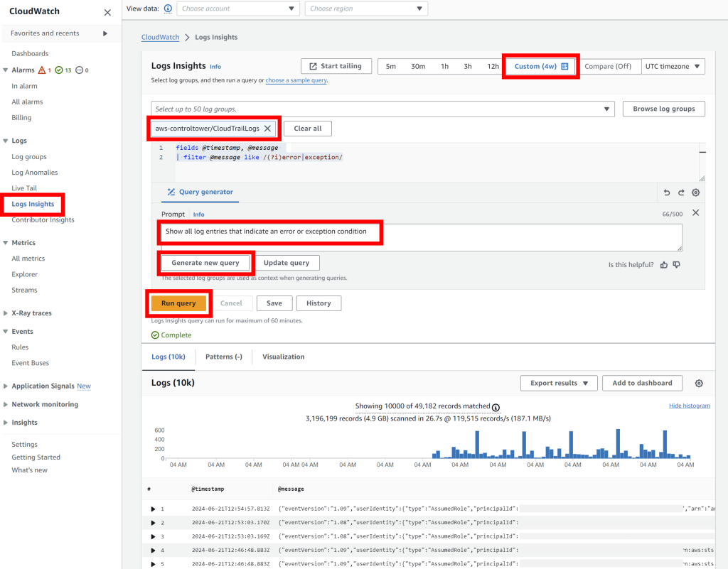The height and width of the screenshot is (569, 728).
Task: Run the Logs Insights query
Action: click(178, 303)
